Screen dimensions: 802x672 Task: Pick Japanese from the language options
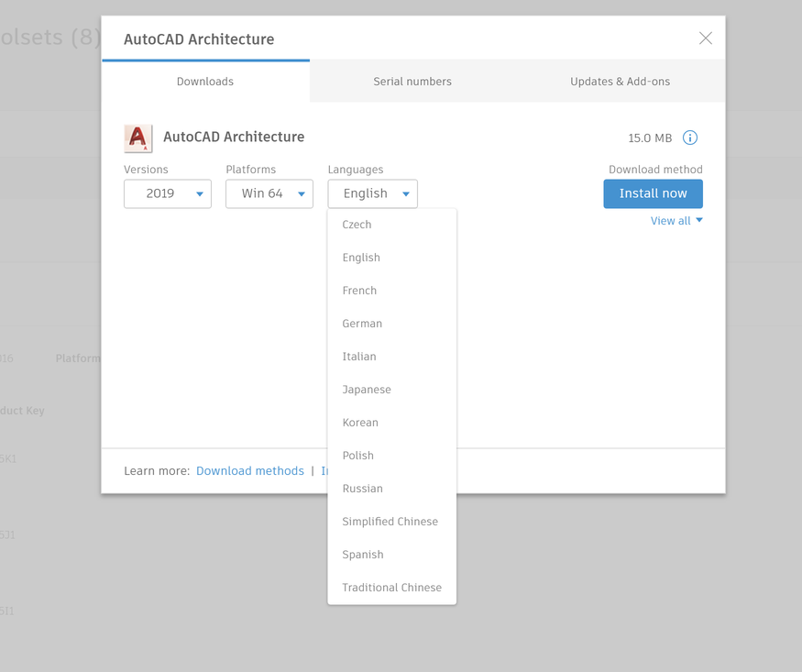367,390
